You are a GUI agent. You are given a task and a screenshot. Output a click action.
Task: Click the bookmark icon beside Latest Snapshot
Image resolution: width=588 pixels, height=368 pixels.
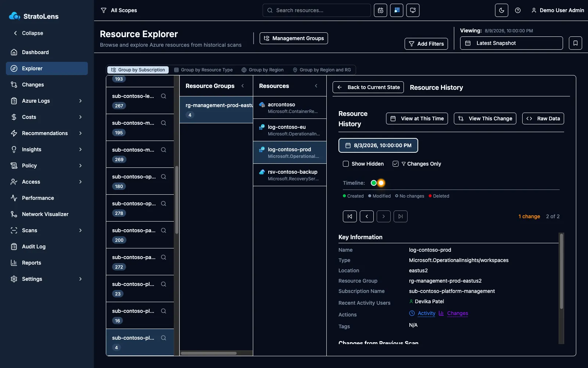coord(575,43)
